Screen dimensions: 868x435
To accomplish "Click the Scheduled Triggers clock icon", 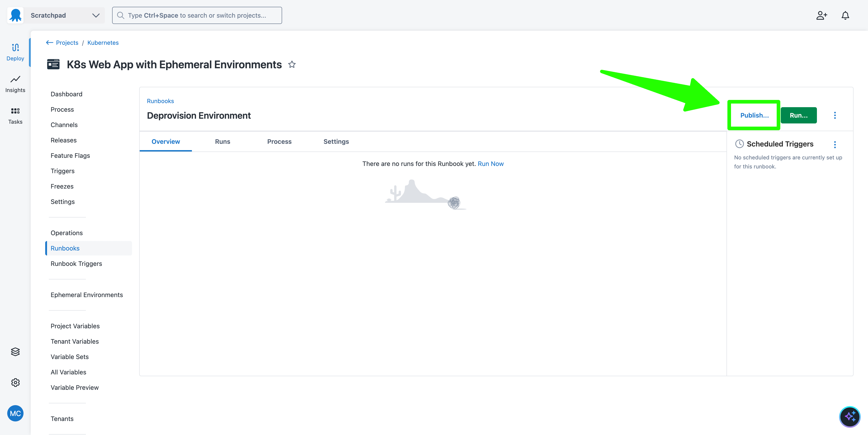I will coord(739,144).
